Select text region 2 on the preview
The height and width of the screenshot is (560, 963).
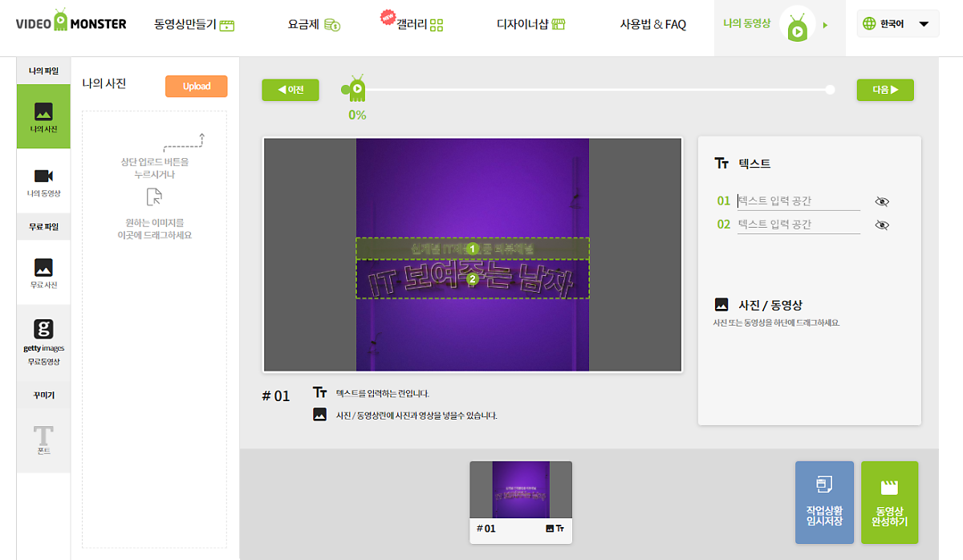(473, 279)
